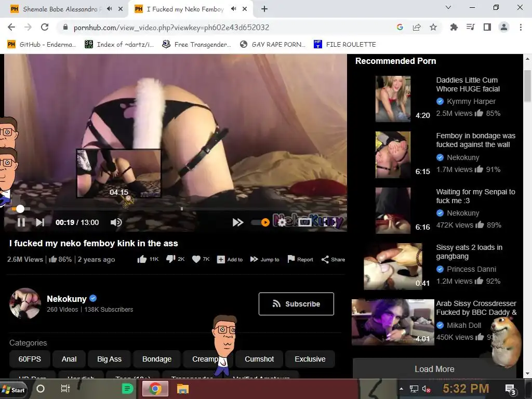Open Task View on the taskbar
Image resolution: width=532 pixels, height=399 pixels.
pos(65,389)
